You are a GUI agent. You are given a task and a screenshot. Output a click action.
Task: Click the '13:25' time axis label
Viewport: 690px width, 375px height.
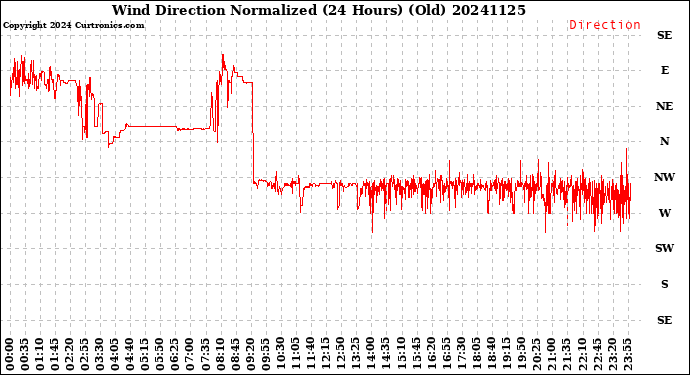point(355,354)
